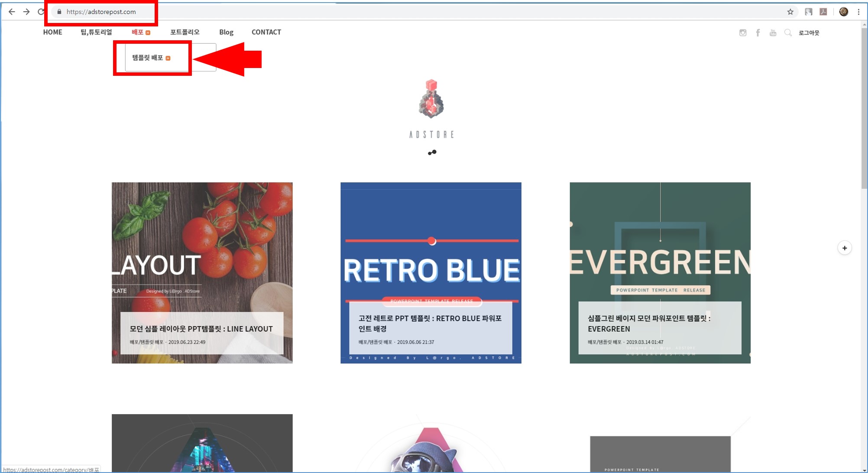This screenshot has width=868, height=473.
Task: Open neon triangle post thumbnail, bottom row
Action: click(202, 443)
